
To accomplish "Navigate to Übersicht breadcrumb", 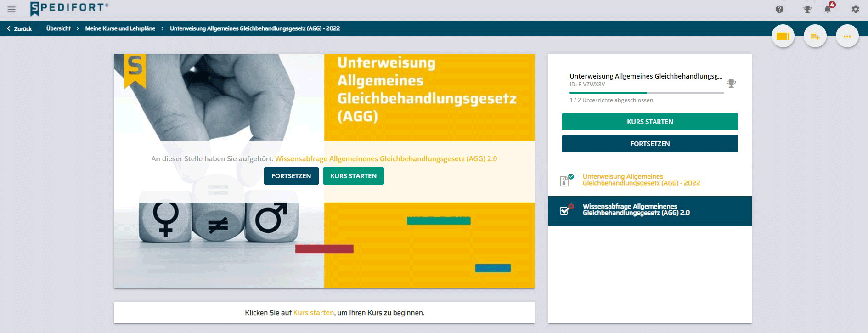I will click(x=58, y=28).
